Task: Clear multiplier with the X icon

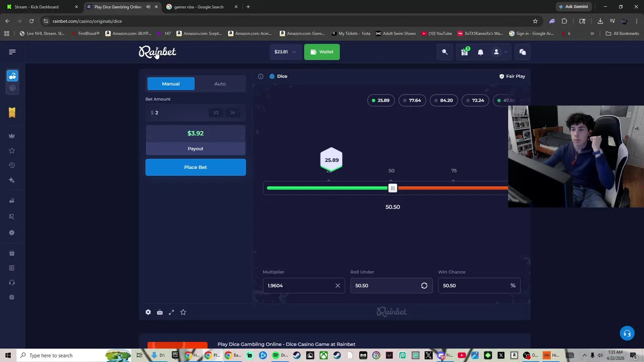Action: (x=338, y=286)
